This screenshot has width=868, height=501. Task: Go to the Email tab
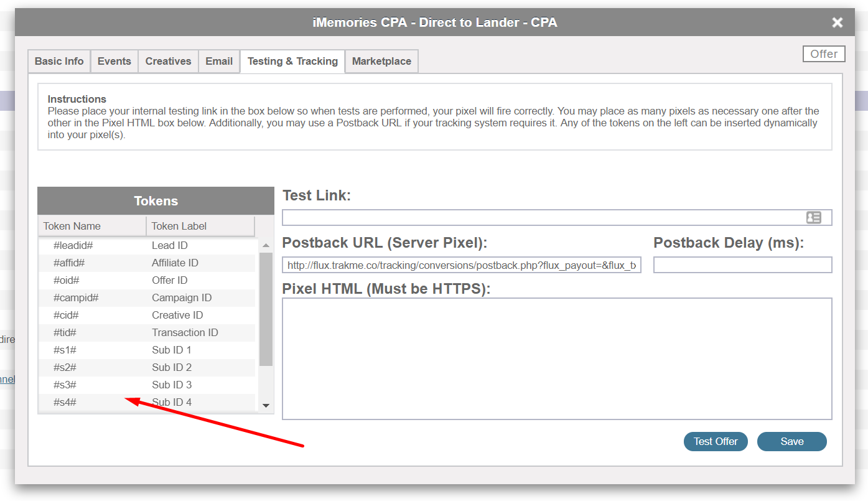click(219, 61)
